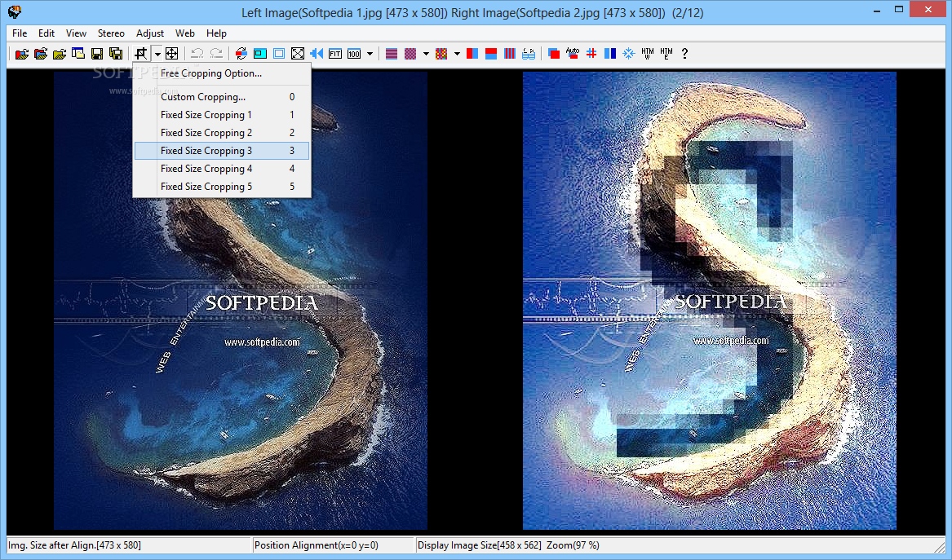Click the 3D glasses icon

pos(529,53)
